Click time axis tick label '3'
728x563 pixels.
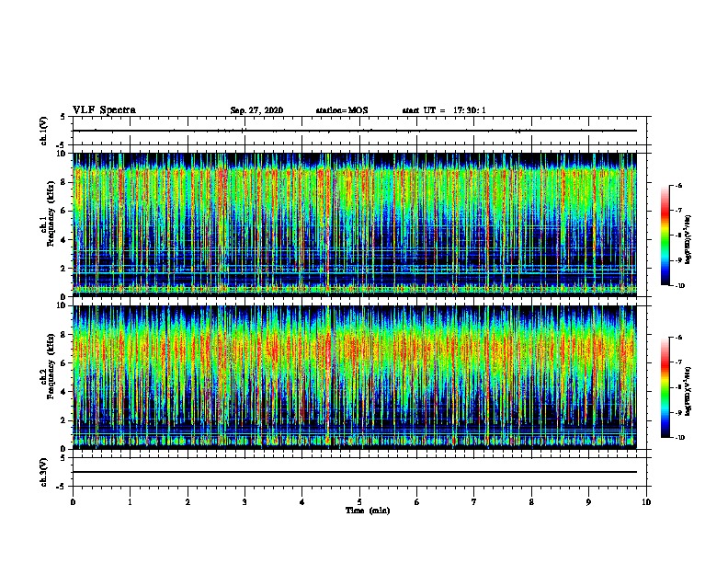pyautogui.click(x=245, y=502)
